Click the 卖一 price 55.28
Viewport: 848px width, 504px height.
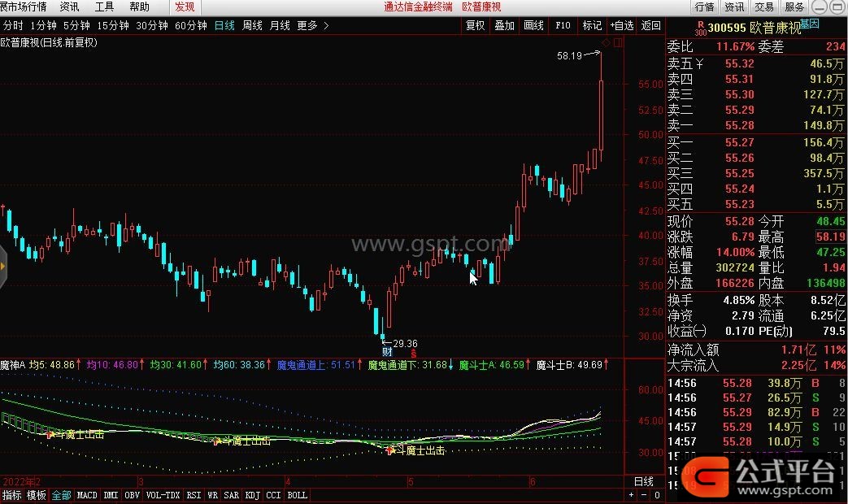pos(739,126)
